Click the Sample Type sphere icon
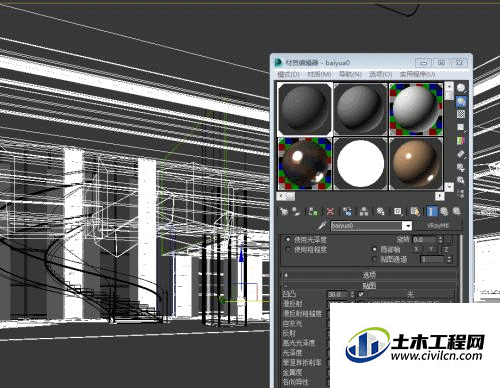The width and height of the screenshot is (500, 388). pos(461,88)
